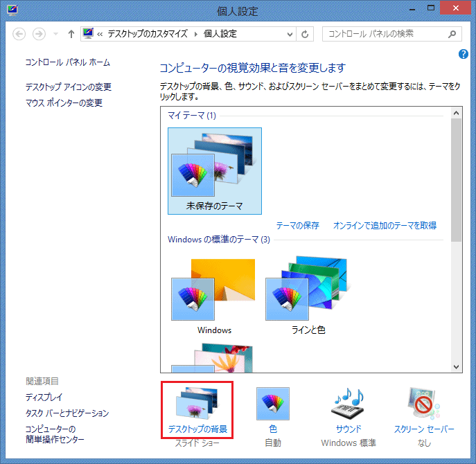Image resolution: width=476 pixels, height=464 pixels.
Task: Expand the デスクトップのカスタマイズ breadcrumb arrow
Action: [x=196, y=34]
